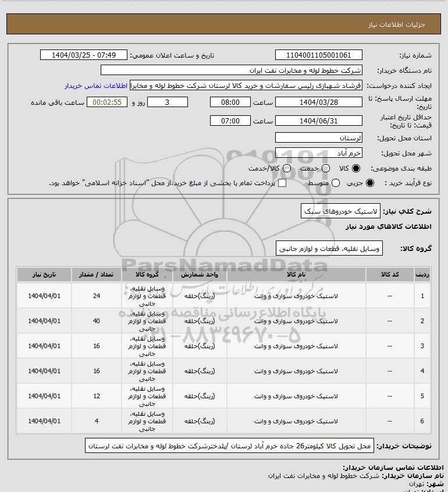Viewport: 448px width, 492px height.
Task: Click the goods group field وسایل نقلیه
Action: (329, 249)
